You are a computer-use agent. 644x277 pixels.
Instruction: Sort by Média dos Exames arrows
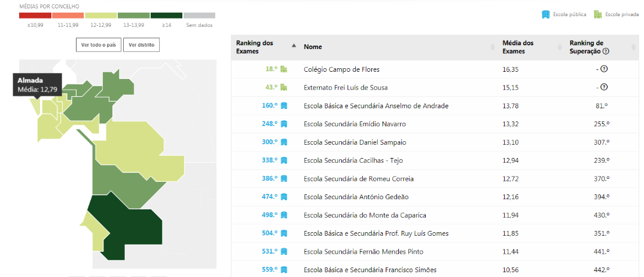point(560,47)
